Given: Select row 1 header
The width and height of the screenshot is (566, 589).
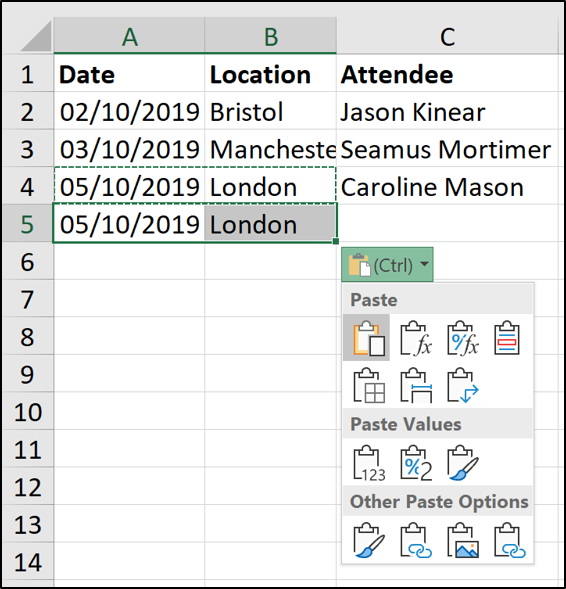Looking at the screenshot, I should [27, 74].
